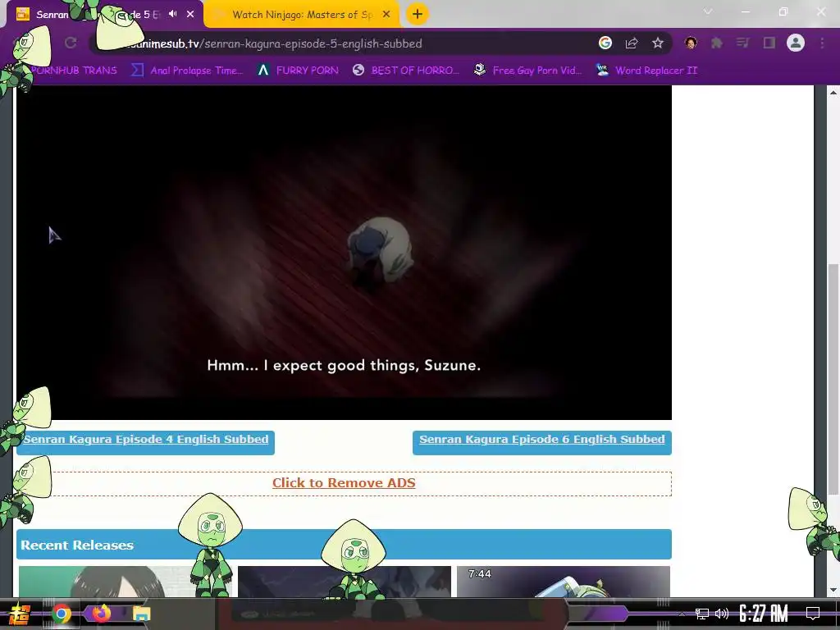
Task: Open the Word Replacer II bookmark
Action: pyautogui.click(x=646, y=71)
